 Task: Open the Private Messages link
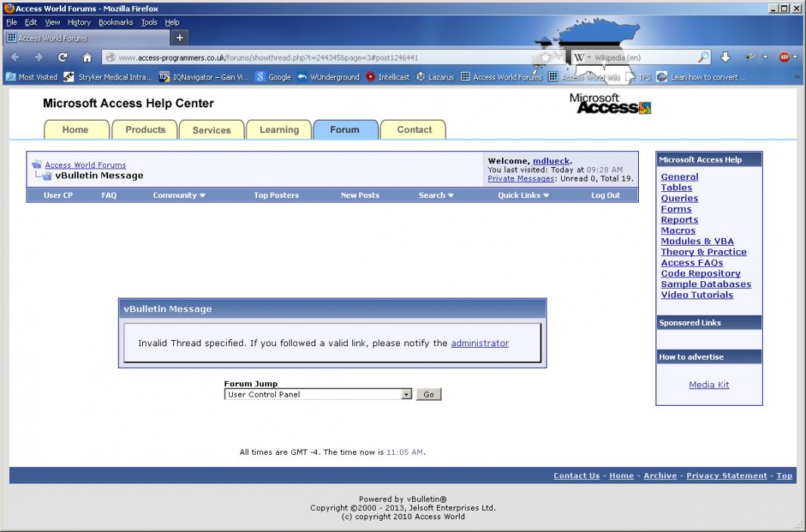click(x=521, y=178)
